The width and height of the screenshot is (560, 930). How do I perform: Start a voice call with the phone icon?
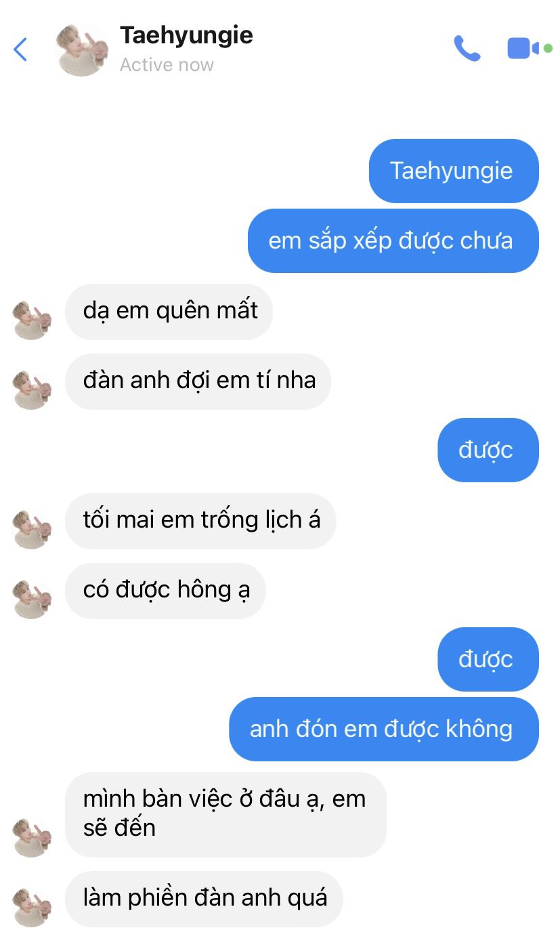click(467, 49)
